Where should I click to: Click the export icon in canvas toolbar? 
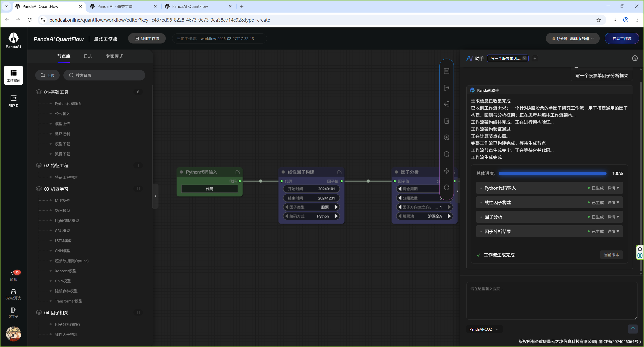point(447,88)
